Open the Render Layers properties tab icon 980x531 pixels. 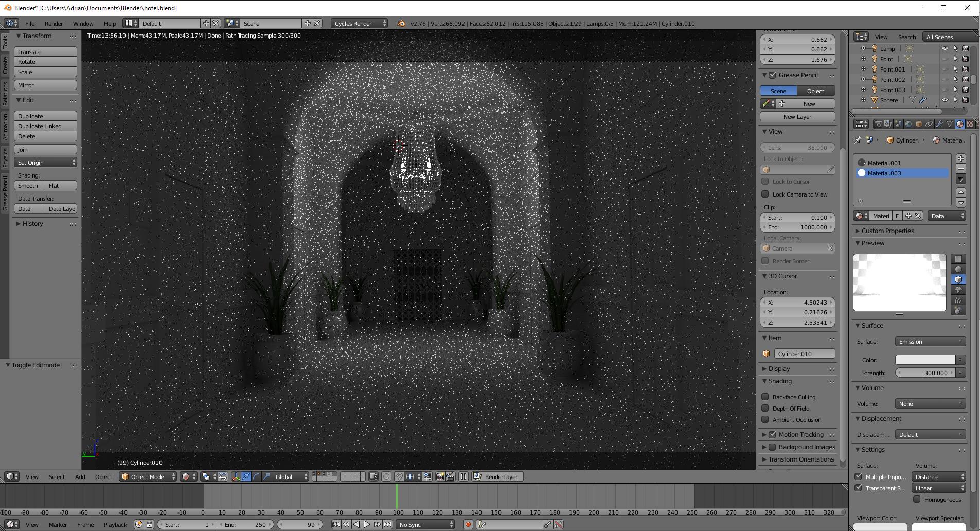pos(888,124)
